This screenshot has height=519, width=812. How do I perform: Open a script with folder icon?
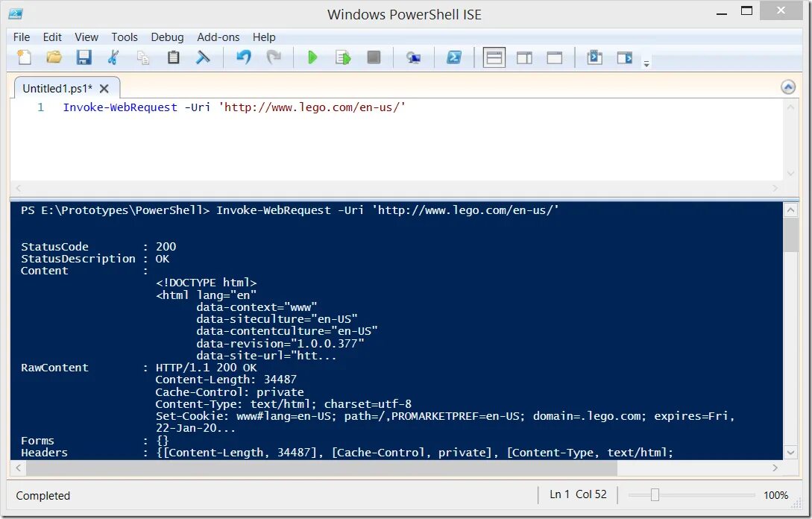54,57
